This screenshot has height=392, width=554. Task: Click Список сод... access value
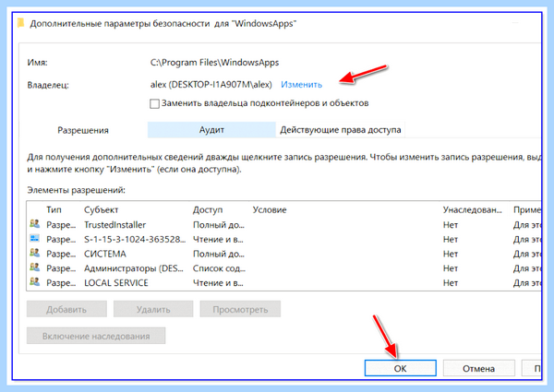point(219,268)
